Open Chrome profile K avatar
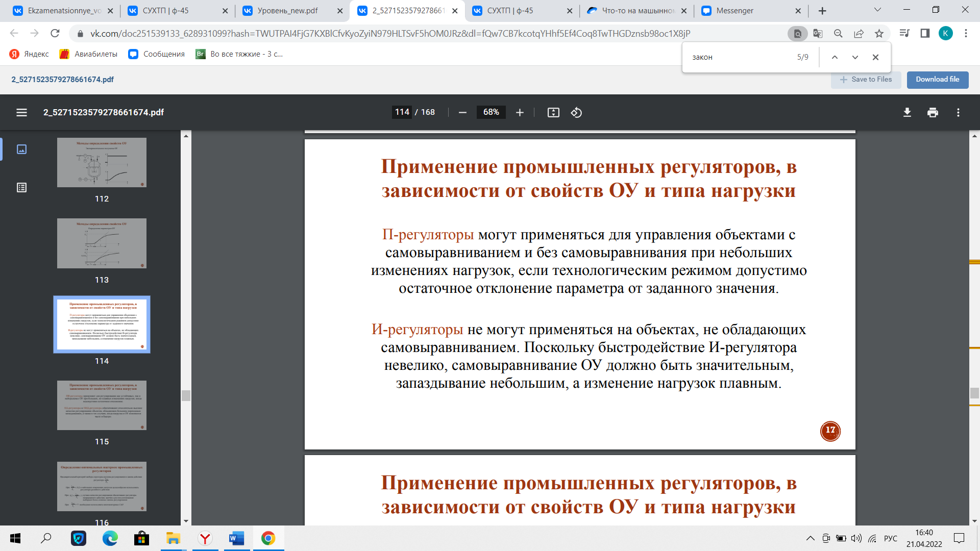This screenshot has width=980, height=551. [x=945, y=33]
